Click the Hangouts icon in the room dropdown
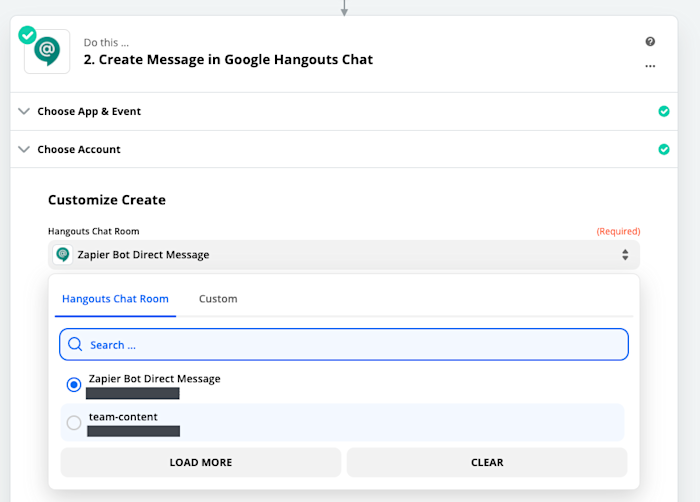Screen dimensions: 700x502 tap(63, 255)
